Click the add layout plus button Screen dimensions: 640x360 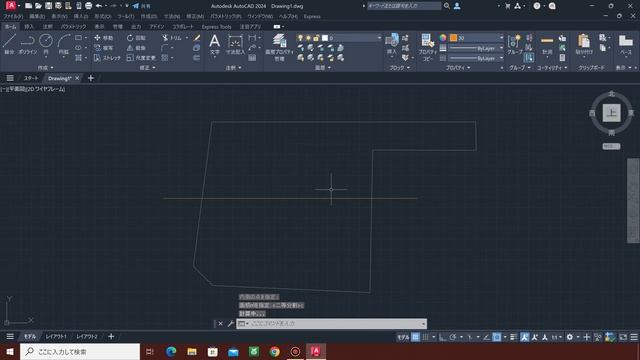(x=111, y=337)
